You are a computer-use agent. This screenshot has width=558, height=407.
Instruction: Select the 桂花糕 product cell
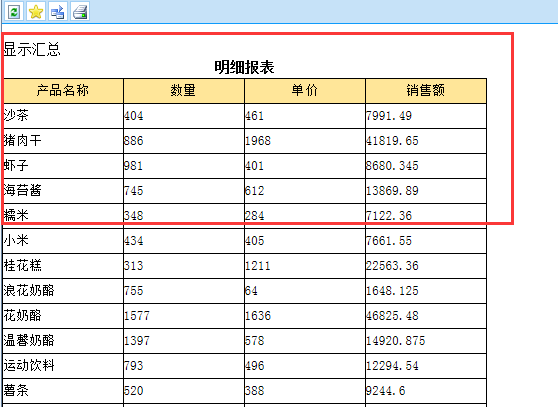[x=63, y=266]
